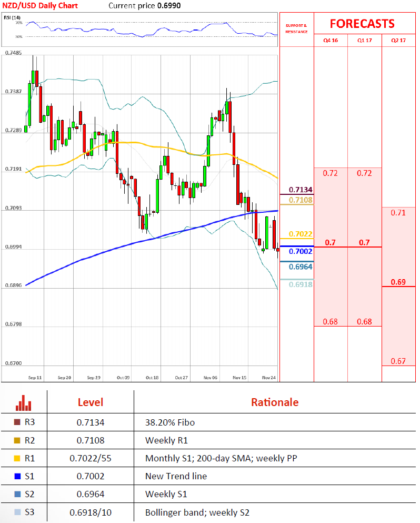Screen dimensions: 420x523
Task: Click the '38.20% Fibo' rationale
Action: coord(170,422)
